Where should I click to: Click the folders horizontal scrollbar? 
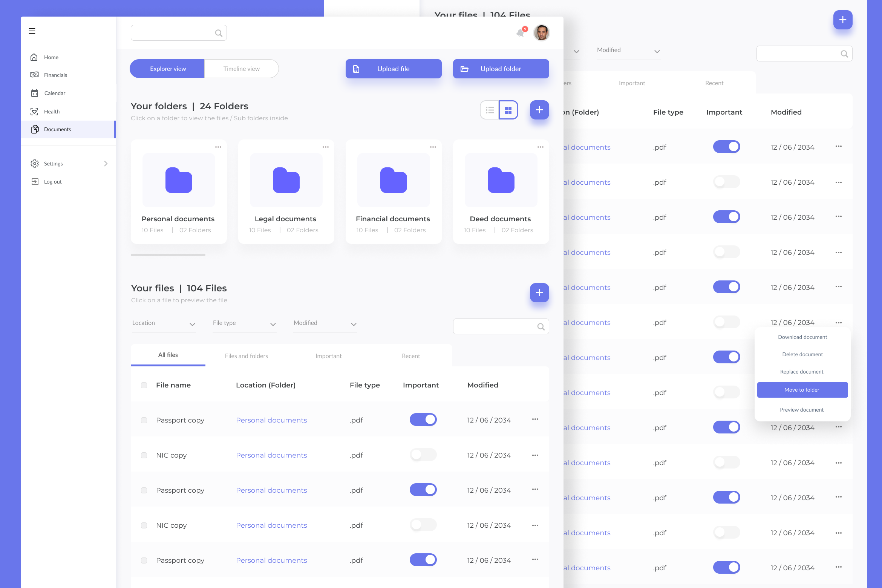[168, 255]
